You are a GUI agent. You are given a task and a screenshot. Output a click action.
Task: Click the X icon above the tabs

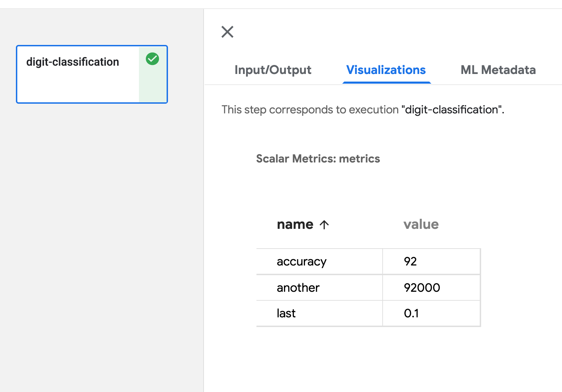pos(227,32)
